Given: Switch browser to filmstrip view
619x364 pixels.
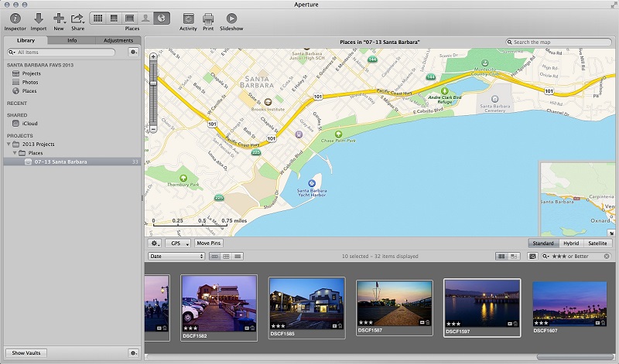Looking at the screenshot, I should (x=214, y=257).
